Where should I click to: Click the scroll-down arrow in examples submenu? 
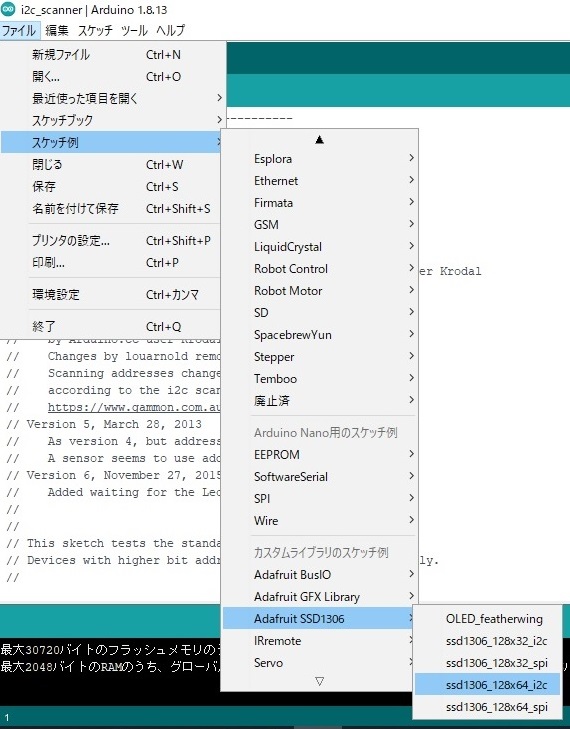[319, 681]
